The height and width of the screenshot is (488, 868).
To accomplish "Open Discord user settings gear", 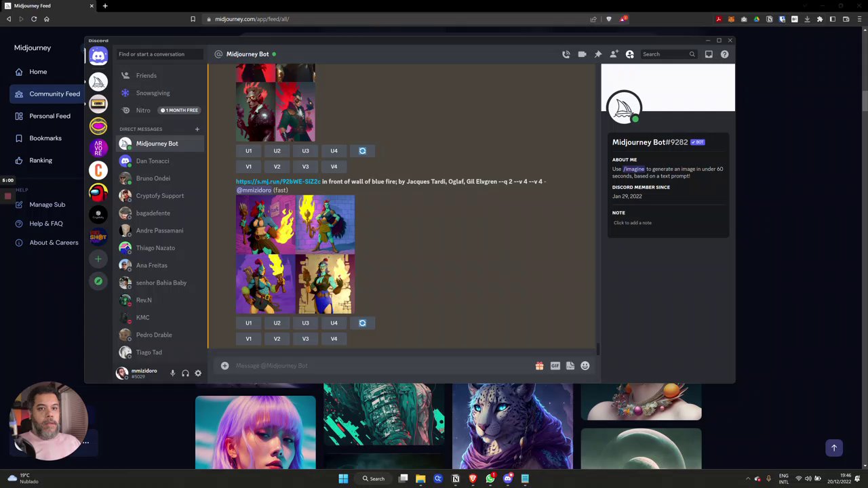I will pos(198,373).
